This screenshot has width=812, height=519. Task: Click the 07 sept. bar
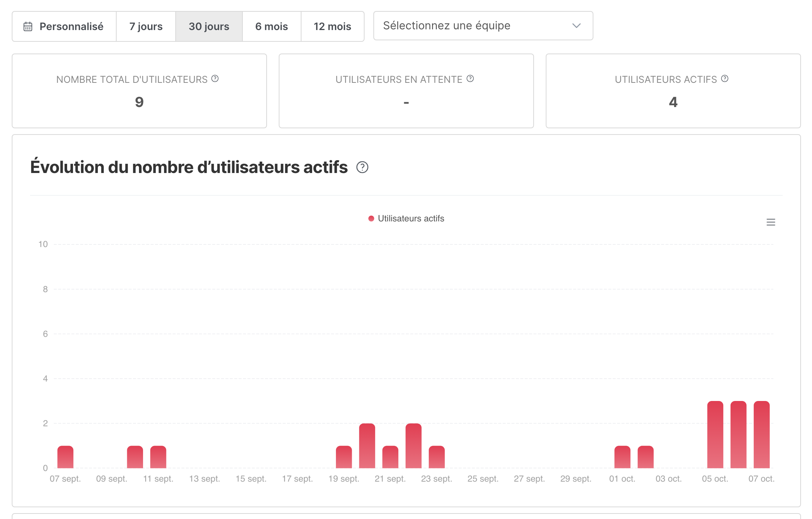(x=65, y=457)
